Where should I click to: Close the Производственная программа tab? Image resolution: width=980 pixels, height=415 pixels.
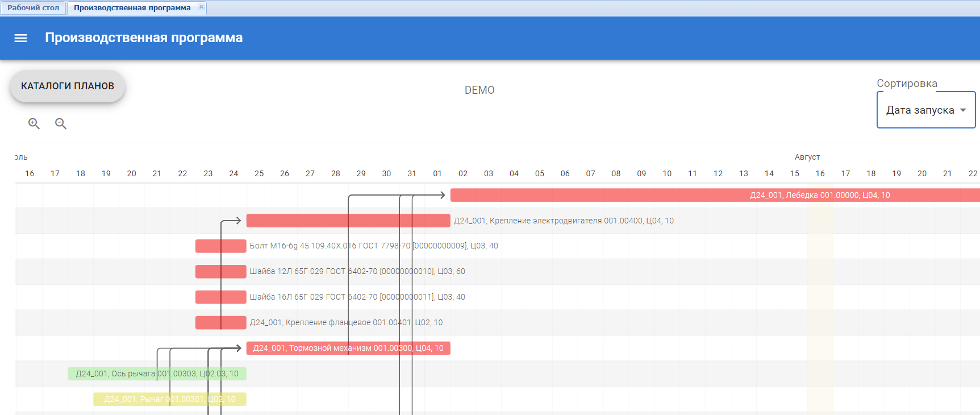[201, 7]
